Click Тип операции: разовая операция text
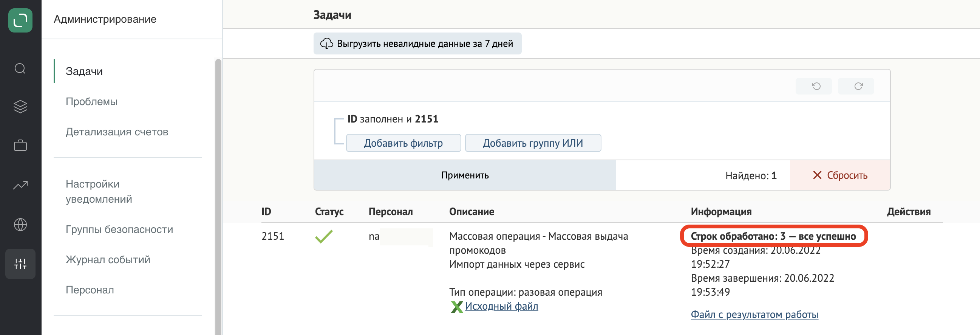 tap(526, 292)
